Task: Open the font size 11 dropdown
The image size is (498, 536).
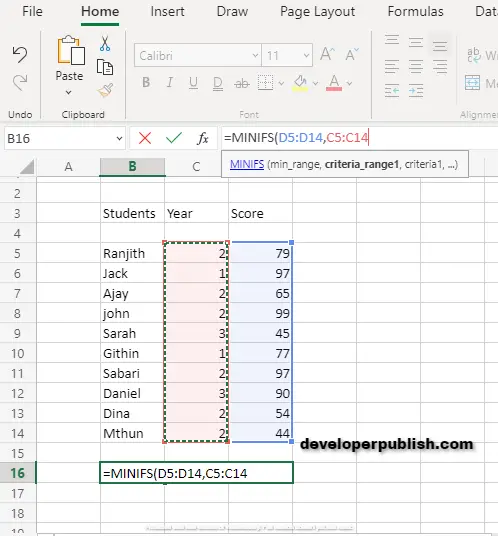Action: point(306,55)
